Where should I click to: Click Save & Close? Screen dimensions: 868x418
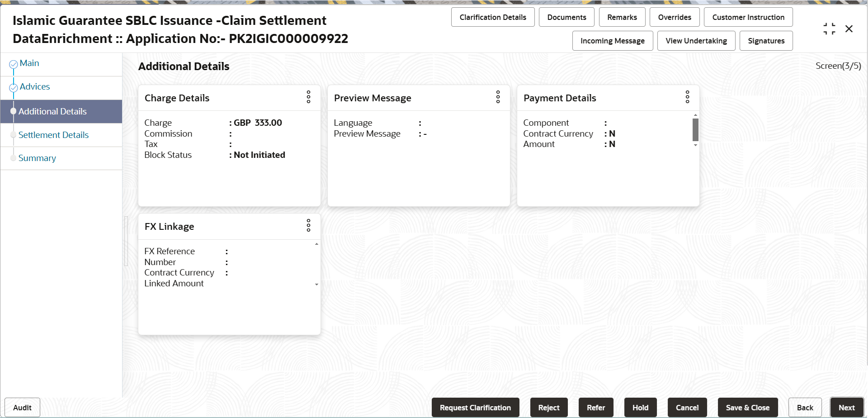[748, 408]
